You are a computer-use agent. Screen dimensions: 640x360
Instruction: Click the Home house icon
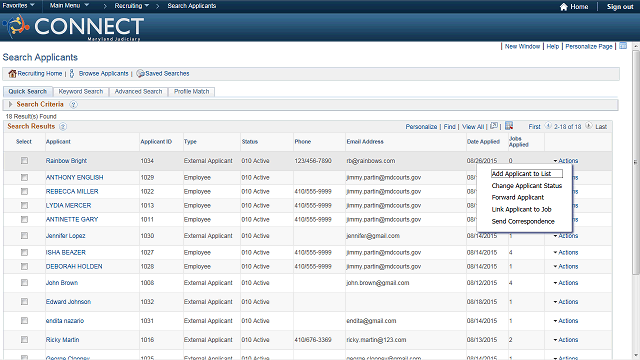564,7
